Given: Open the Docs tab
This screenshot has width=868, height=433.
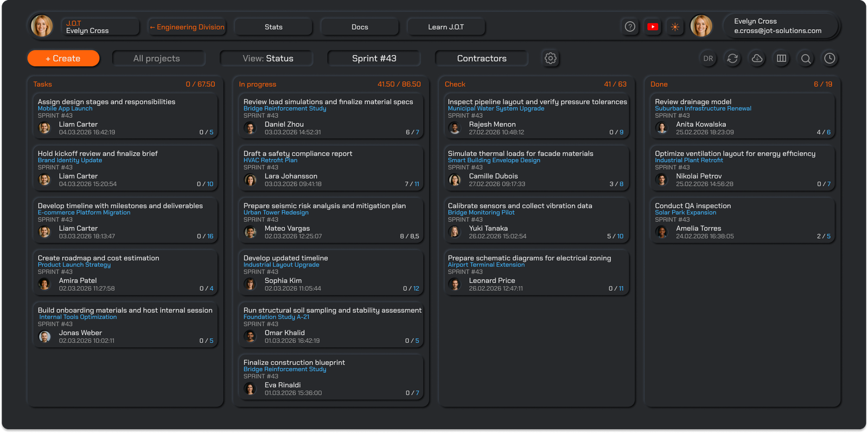Looking at the screenshot, I should coord(360,27).
